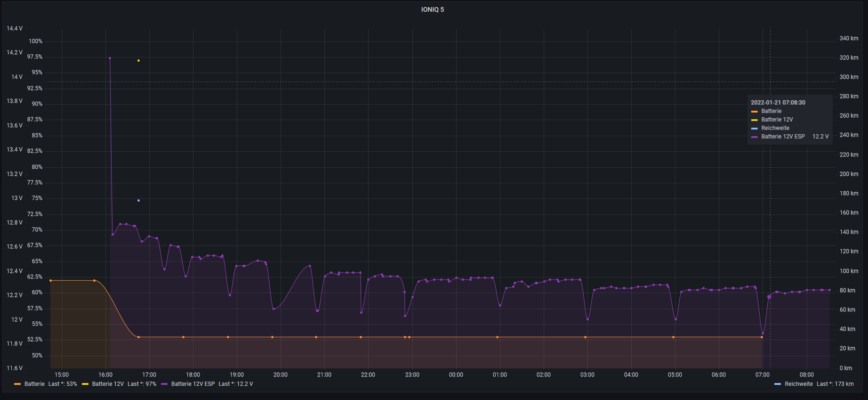Toggle the Reichweite legend entry
868x400 pixels.
(799, 384)
